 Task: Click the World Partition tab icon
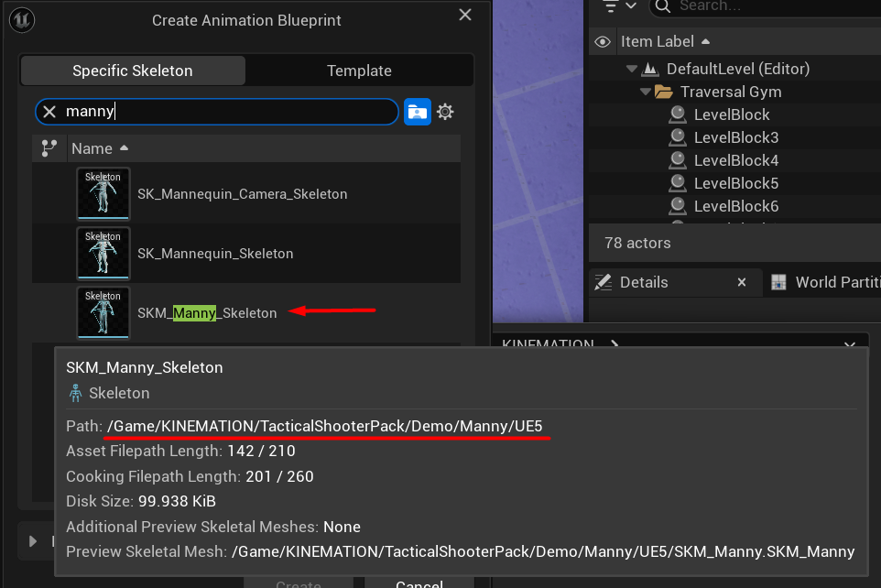[778, 282]
